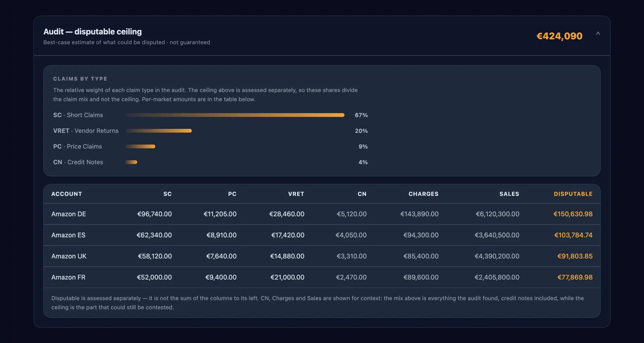This screenshot has width=644, height=343.
Task: Select the Amazon ES account row
Action: (x=322, y=235)
